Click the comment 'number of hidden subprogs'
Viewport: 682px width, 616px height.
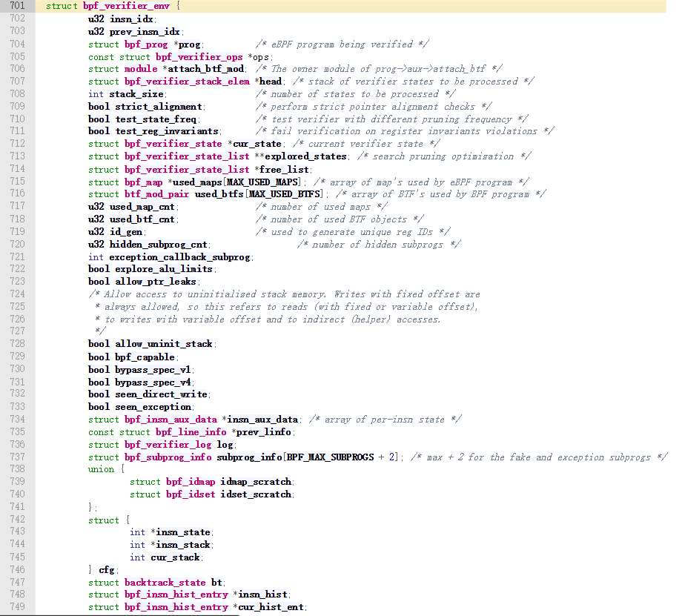tap(377, 245)
